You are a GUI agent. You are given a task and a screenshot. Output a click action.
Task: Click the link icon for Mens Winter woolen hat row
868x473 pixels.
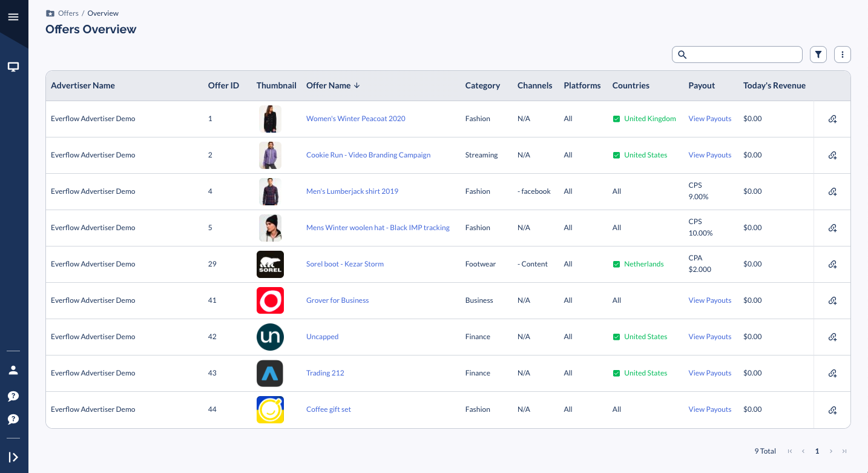[x=832, y=228]
